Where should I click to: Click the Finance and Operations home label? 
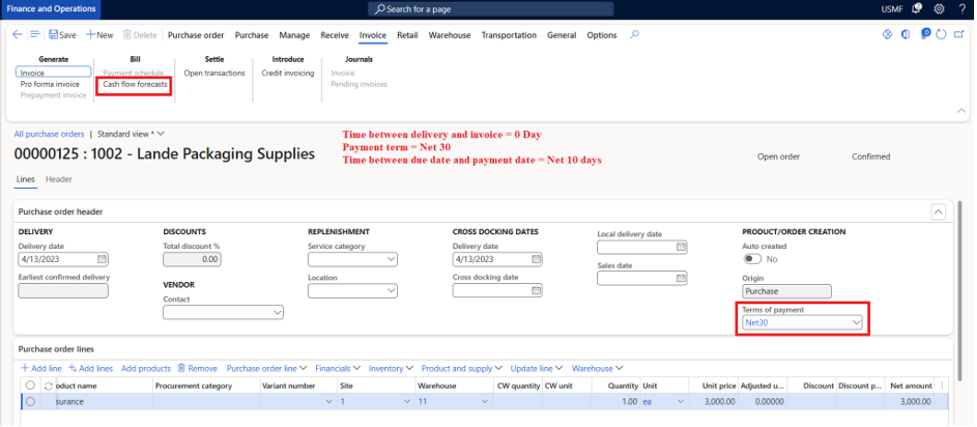point(50,9)
